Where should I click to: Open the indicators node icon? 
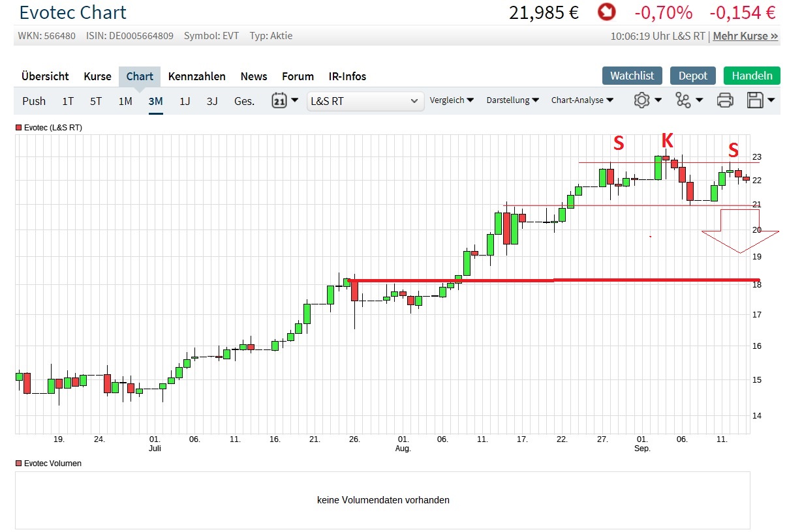tap(684, 101)
